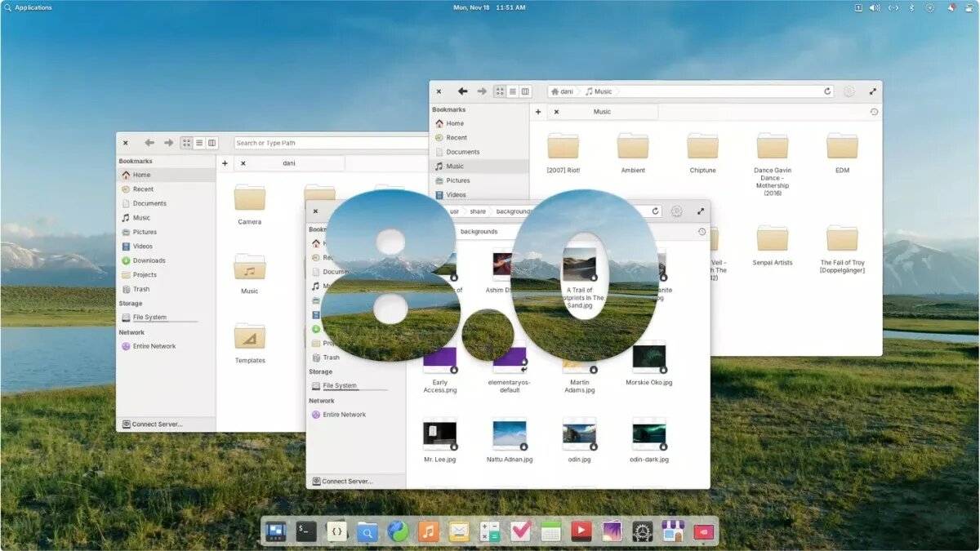Reload the Music folder view
The image size is (980, 551).
coord(827,91)
